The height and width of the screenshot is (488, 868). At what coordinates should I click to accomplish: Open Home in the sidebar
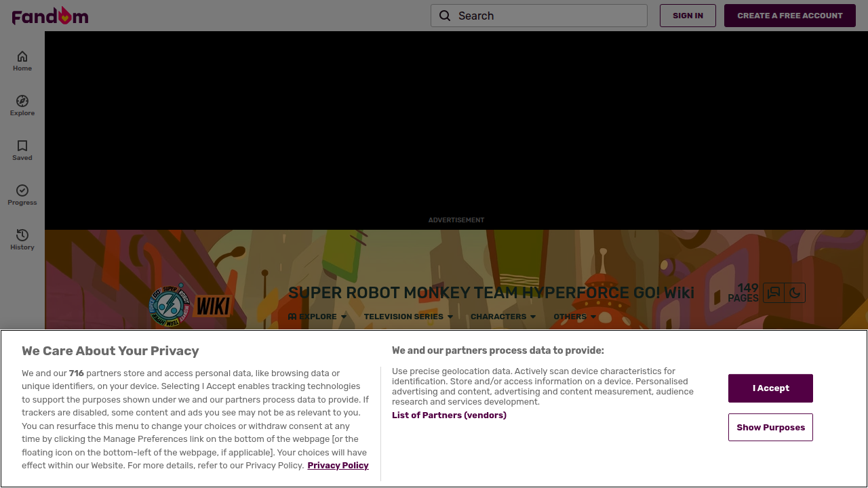[x=22, y=61]
